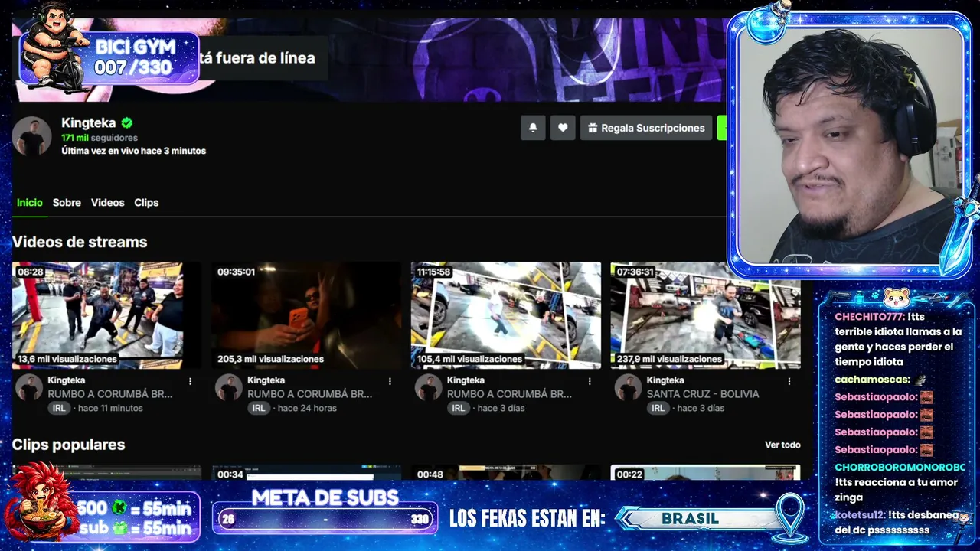Viewport: 980px width, 551px height.
Task: Go to the Videos tab
Action: coord(107,203)
